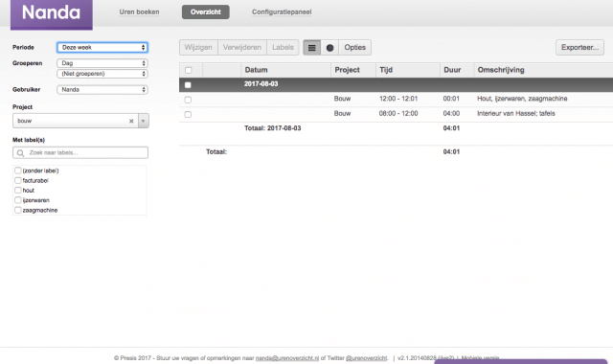Click the Exporteer... button

pyautogui.click(x=579, y=47)
